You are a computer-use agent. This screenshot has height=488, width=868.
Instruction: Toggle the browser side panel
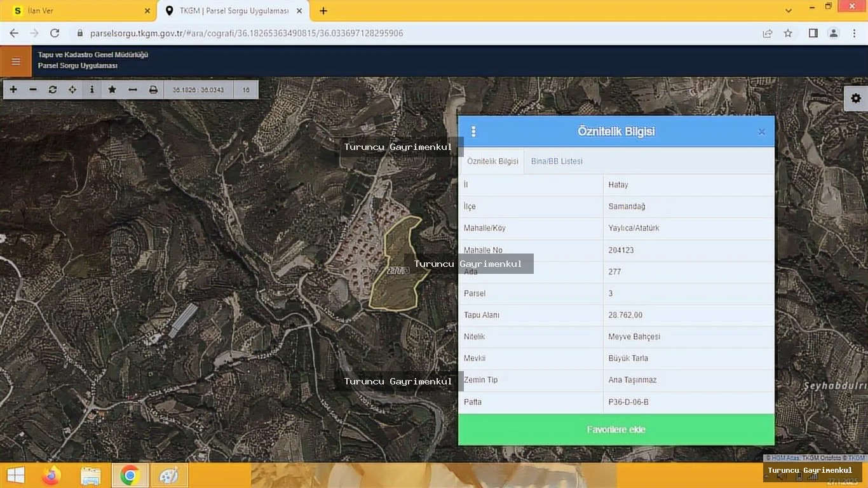click(813, 33)
